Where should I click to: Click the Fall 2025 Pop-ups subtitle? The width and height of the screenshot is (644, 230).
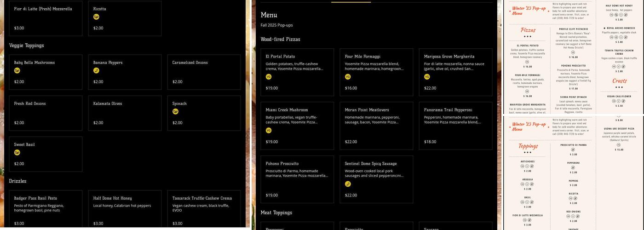tap(277, 25)
